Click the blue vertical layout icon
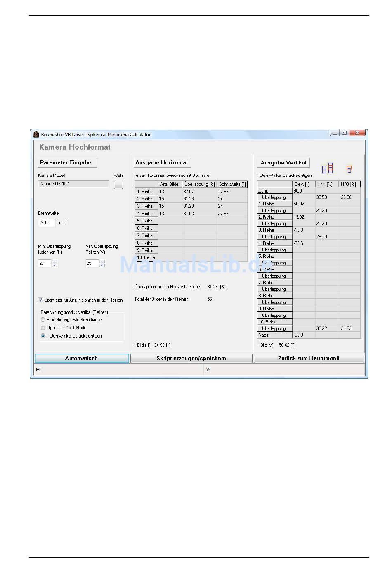 click(327, 168)
